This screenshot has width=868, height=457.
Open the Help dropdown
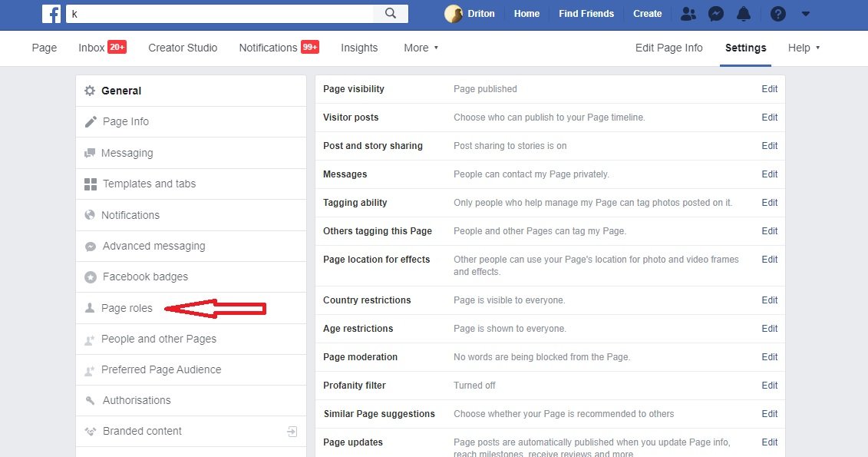804,48
